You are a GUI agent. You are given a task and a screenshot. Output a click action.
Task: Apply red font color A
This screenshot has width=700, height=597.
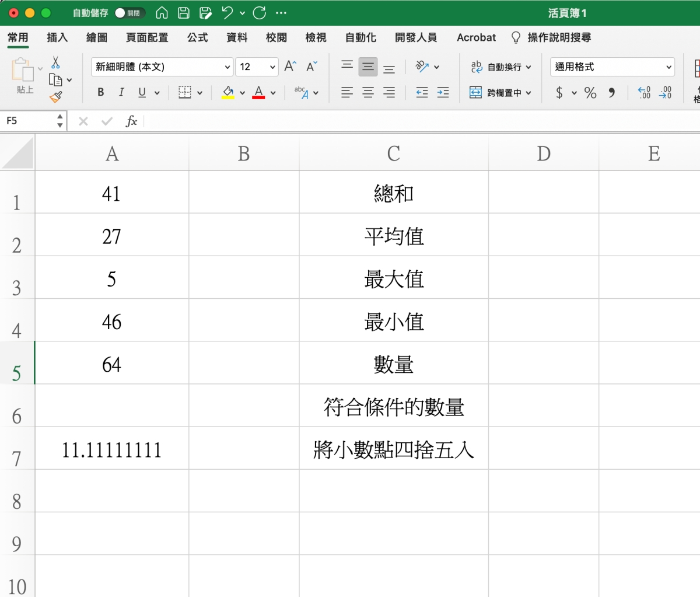point(258,92)
